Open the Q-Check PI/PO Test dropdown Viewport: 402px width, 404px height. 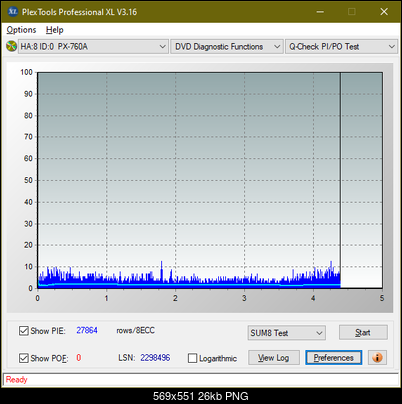click(x=341, y=47)
